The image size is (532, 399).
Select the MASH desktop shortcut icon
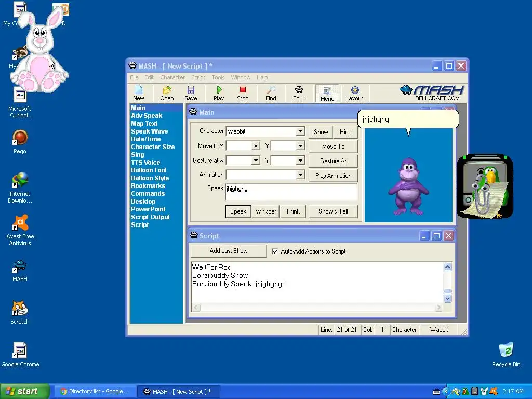pyautogui.click(x=20, y=271)
